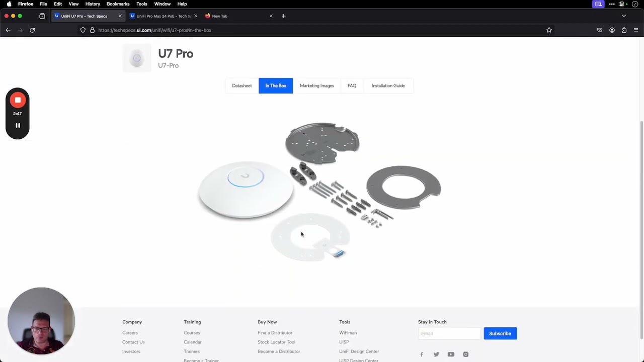Open Find a Distributor link
The height and width of the screenshot is (362, 644).
point(275,333)
